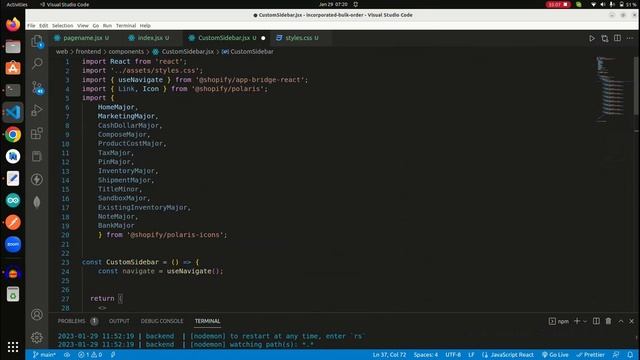640x360 pixels.
Task: Open the Explorer view in activity bar
Action: 37,41
